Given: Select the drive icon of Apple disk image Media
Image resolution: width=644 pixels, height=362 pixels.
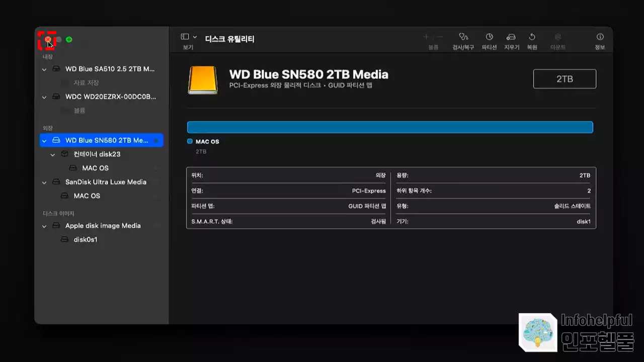Looking at the screenshot, I should pyautogui.click(x=57, y=226).
